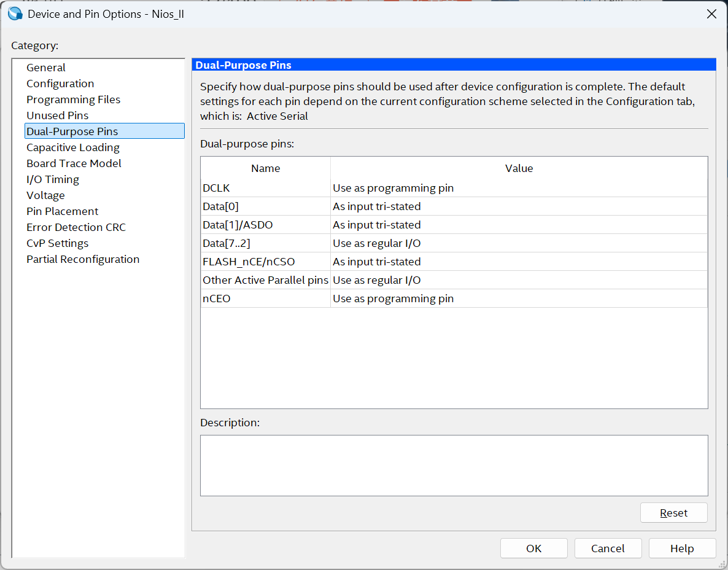Click the Value column header

tap(519, 168)
